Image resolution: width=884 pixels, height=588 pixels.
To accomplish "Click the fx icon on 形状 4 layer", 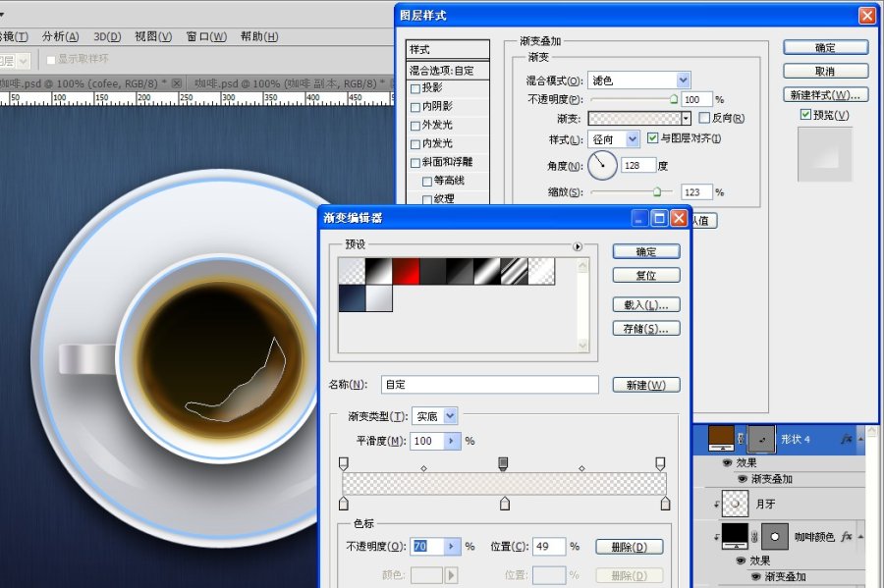I will tap(847, 439).
